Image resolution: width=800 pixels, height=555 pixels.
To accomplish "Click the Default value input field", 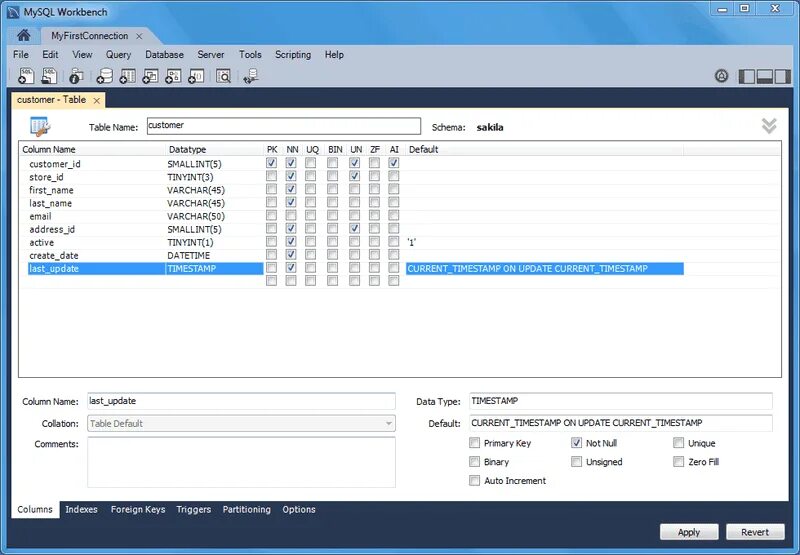I will (x=621, y=423).
